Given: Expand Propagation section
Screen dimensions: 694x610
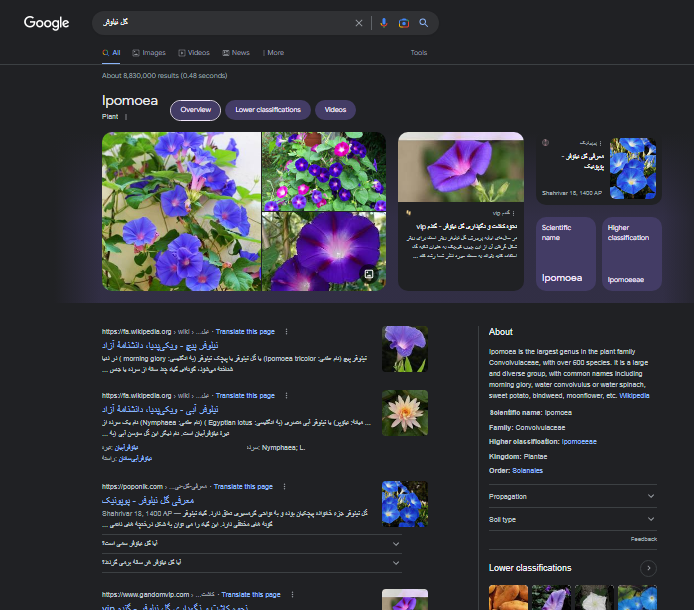Looking at the screenshot, I should pyautogui.click(x=572, y=497).
